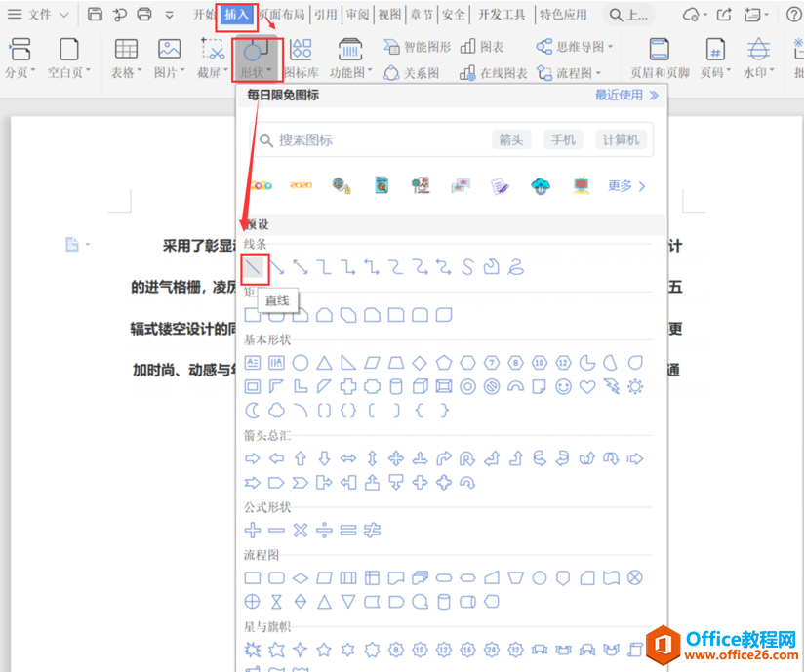Select the right arrow shape
Screen dimensions: 805x672
253,458
